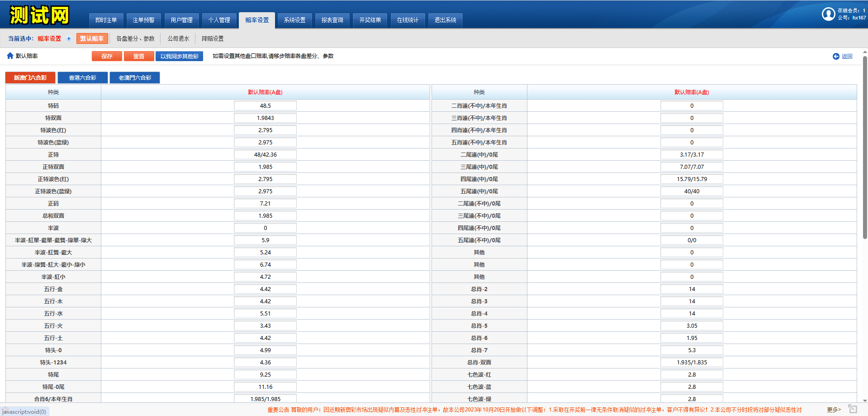Select the 各盘差分、参数 submenu

[135, 39]
